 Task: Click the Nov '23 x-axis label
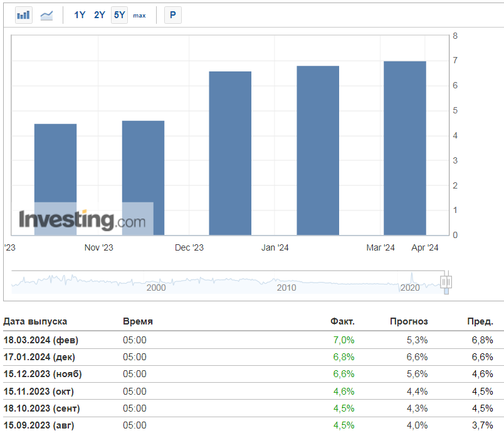(x=98, y=247)
